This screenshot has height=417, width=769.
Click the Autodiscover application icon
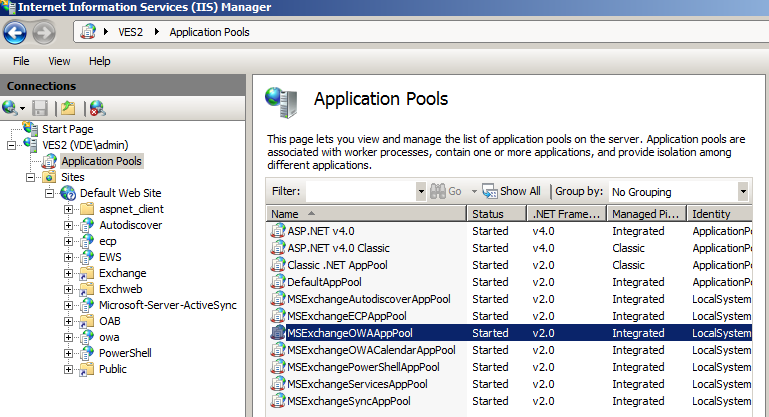point(87,225)
